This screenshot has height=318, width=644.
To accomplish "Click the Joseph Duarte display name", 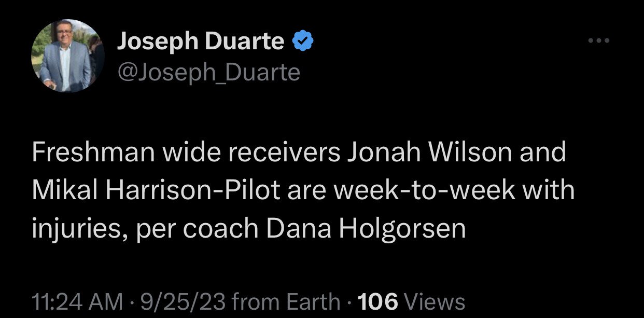I will 201,41.
